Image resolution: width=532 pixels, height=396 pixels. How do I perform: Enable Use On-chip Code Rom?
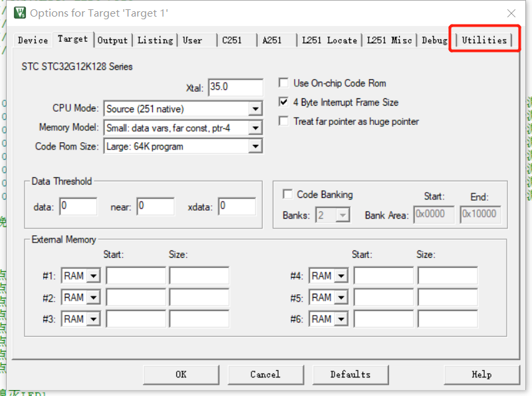coord(283,83)
